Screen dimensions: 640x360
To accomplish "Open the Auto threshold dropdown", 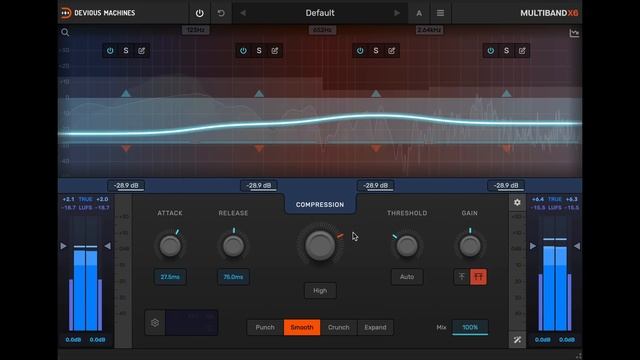I will pos(407,277).
